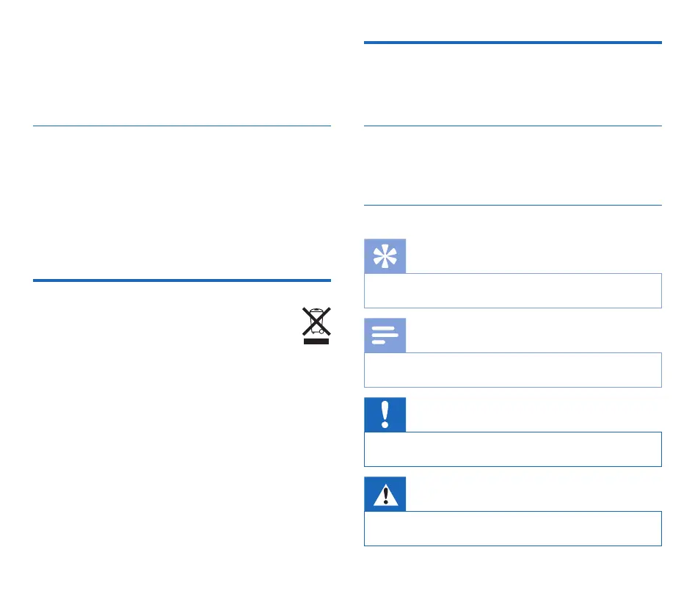Click the empty box below the note icon
695x616 pixels.
point(513,370)
